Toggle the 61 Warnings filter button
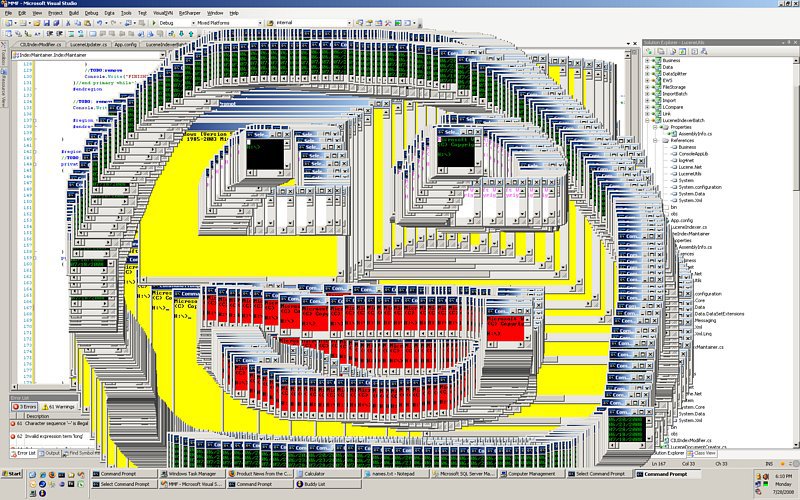This screenshot has height=500, width=800. tap(59, 407)
